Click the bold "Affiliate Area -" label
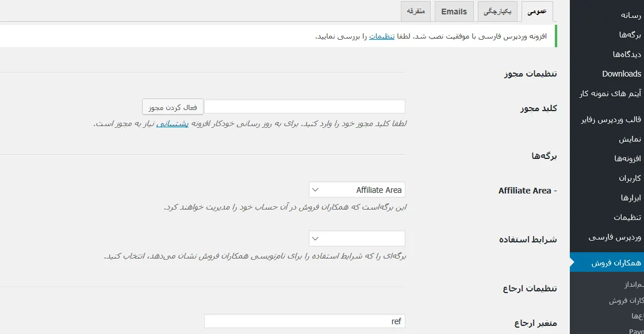Screen dimensions: 644x334 [x=527, y=191]
